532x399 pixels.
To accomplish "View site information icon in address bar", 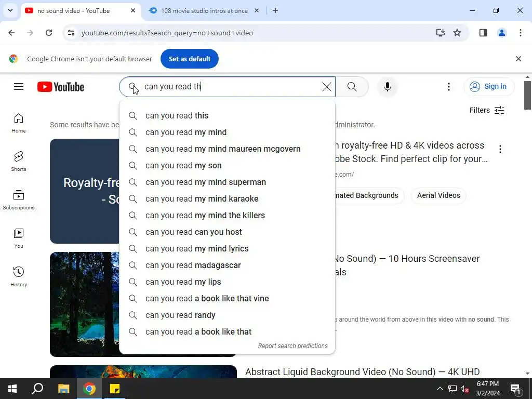I will point(71,33).
